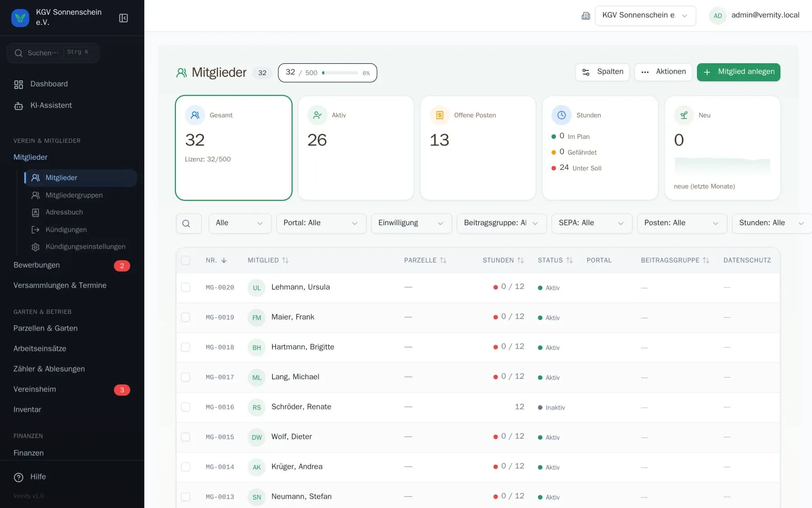Screen dimensions: 812x508
Task: Click the organization building icon in the header
Action: pos(586,16)
